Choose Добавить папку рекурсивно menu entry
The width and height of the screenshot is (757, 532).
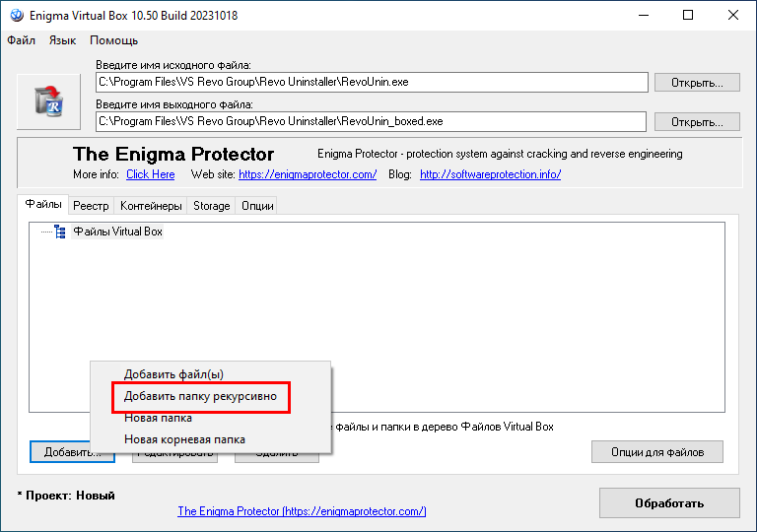tap(211, 396)
